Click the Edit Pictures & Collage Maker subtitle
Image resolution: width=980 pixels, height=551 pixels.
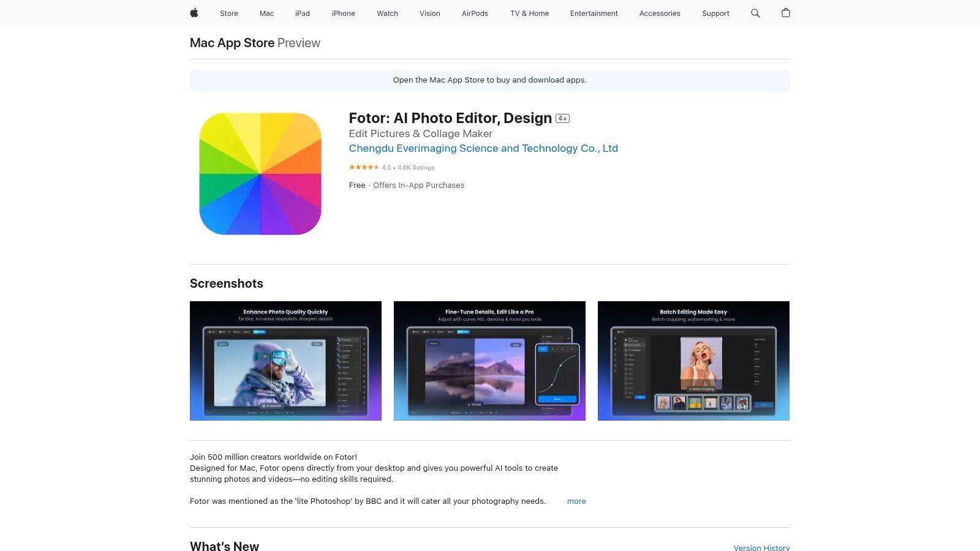click(x=421, y=133)
